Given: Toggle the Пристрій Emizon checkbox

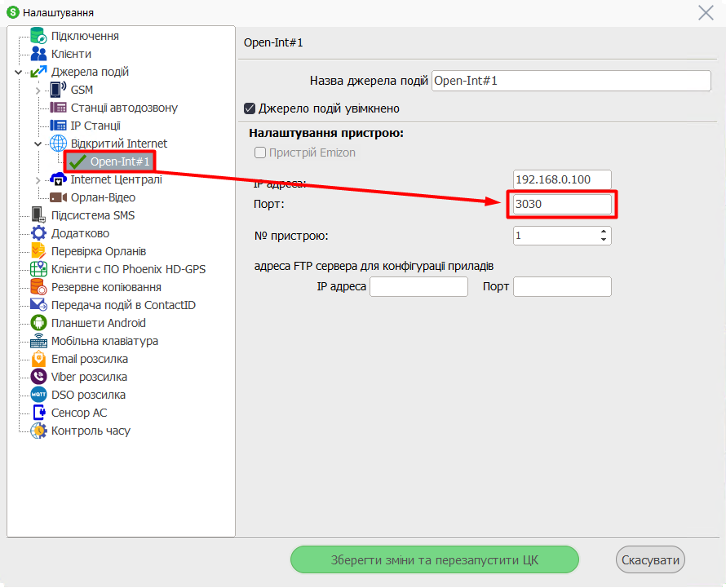Looking at the screenshot, I should (x=260, y=153).
